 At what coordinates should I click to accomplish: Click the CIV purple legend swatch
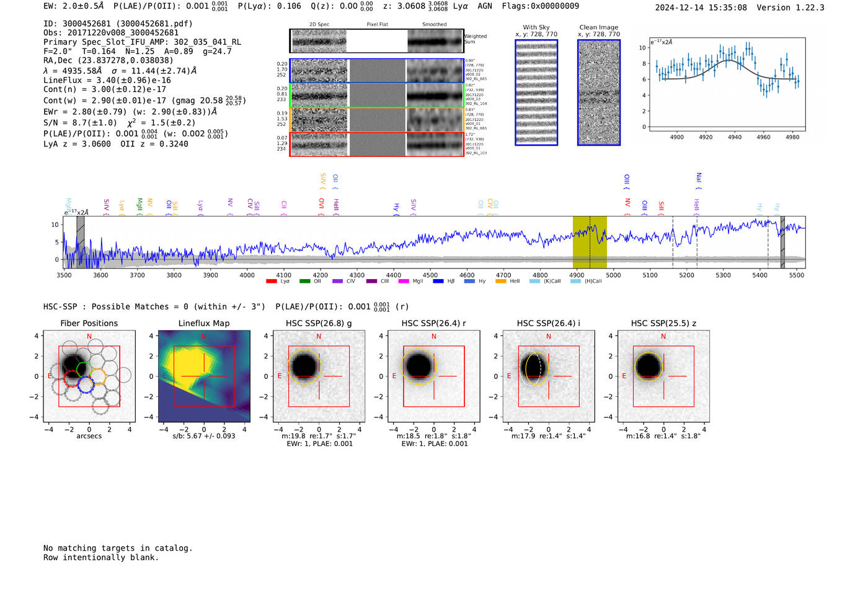337,282
